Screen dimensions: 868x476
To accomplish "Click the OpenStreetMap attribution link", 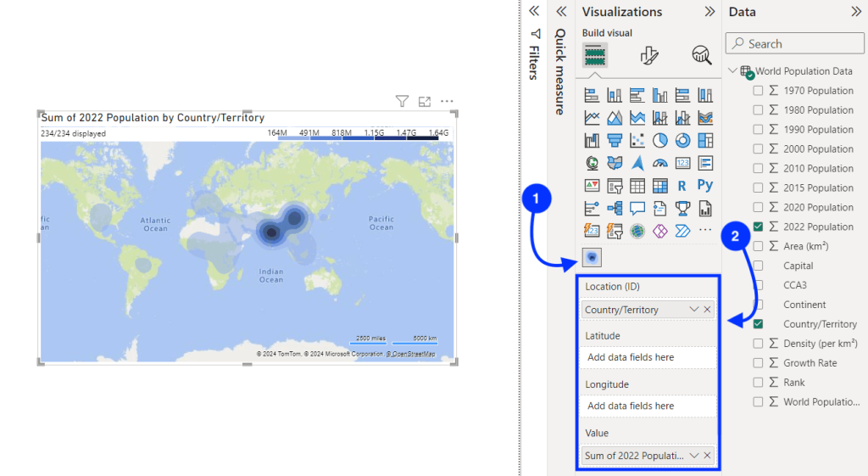I will point(410,354).
